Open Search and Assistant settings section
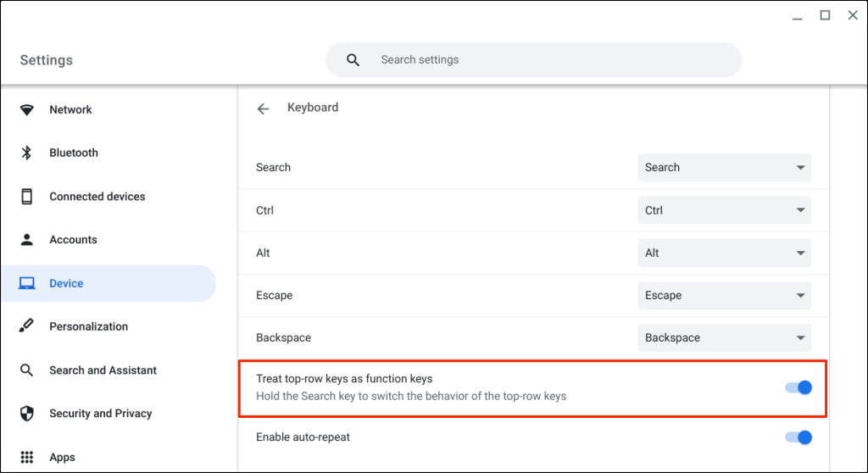 pos(103,370)
